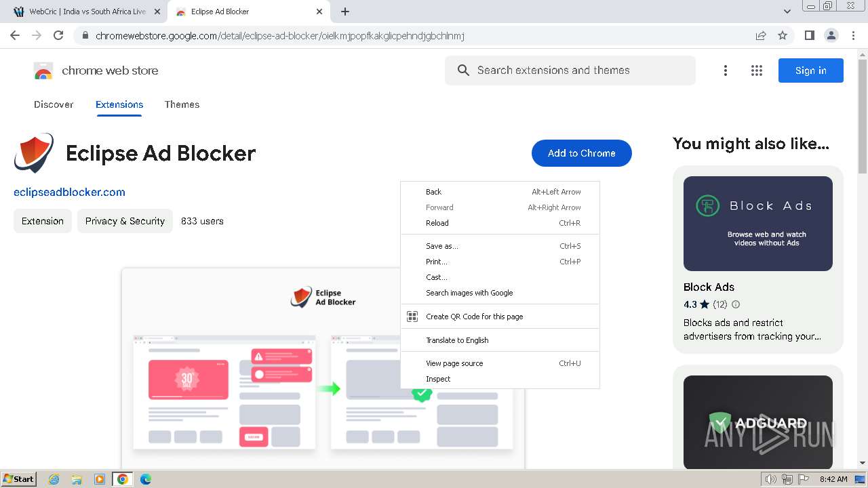Screen dimensions: 868x488
Task: Open Chrome's three-dot menu
Action: pos(854,35)
